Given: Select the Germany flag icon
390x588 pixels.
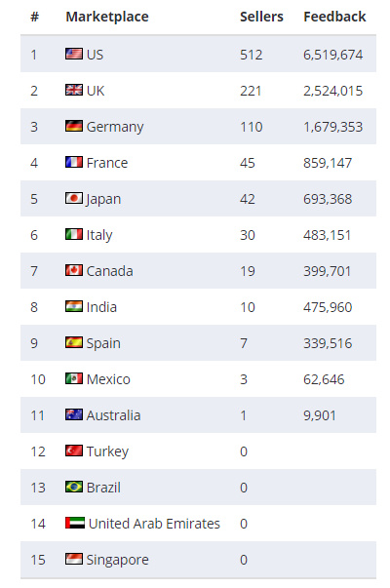Looking at the screenshot, I should click(x=74, y=126).
